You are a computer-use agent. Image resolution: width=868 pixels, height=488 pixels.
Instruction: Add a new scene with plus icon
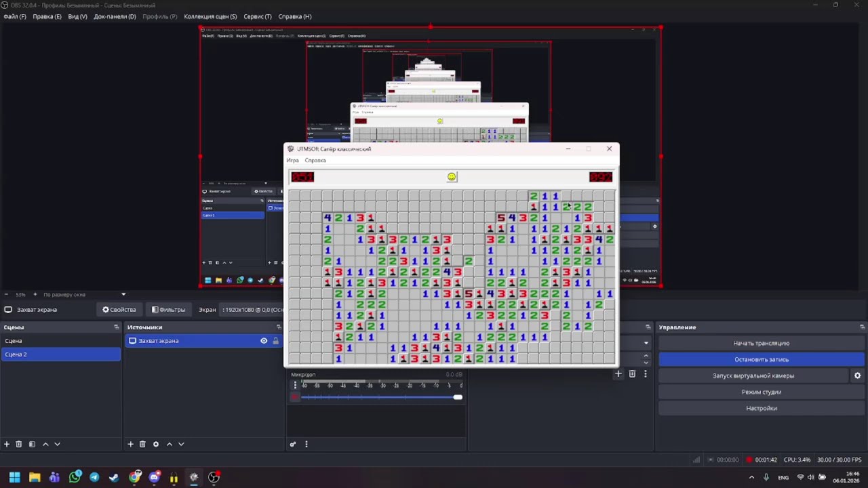pyautogui.click(x=7, y=444)
